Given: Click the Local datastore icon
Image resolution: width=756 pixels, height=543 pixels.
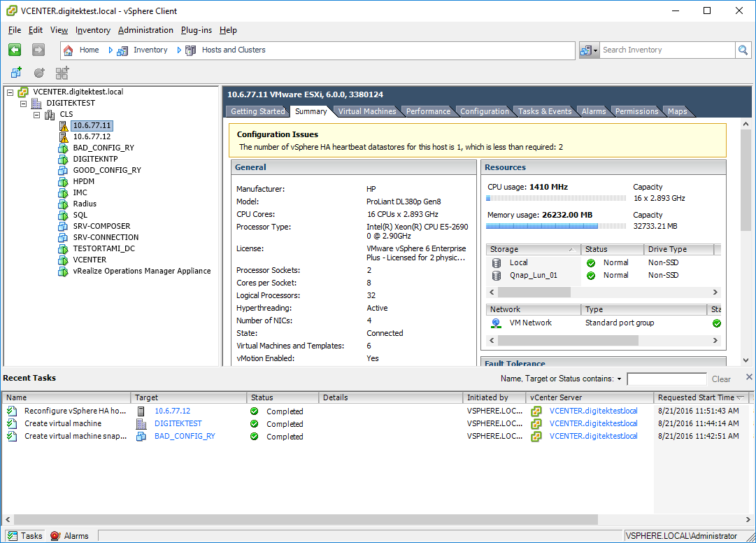Looking at the screenshot, I should [x=496, y=263].
